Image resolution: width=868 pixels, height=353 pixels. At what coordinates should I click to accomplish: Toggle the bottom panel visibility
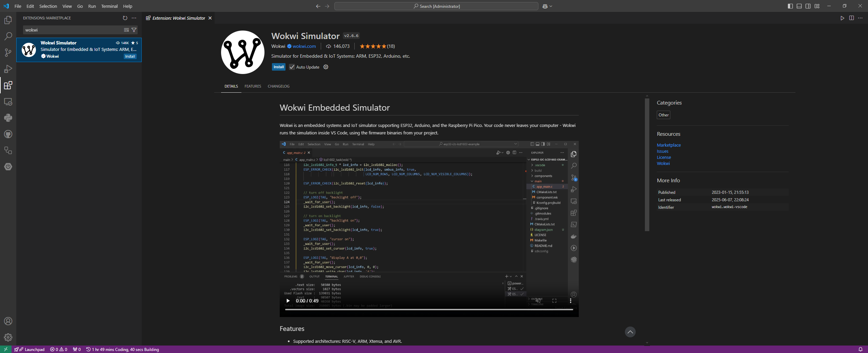click(799, 6)
